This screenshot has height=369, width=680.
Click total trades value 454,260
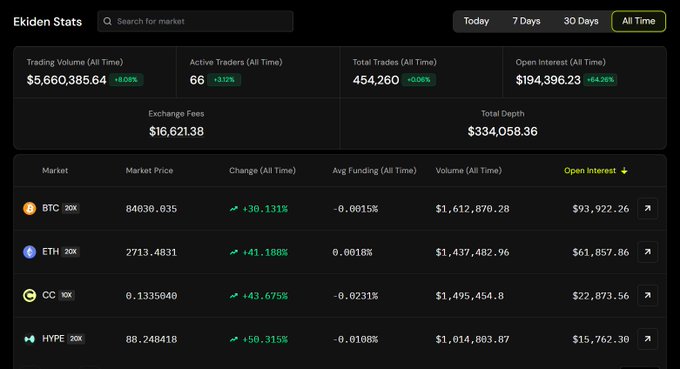(x=376, y=80)
